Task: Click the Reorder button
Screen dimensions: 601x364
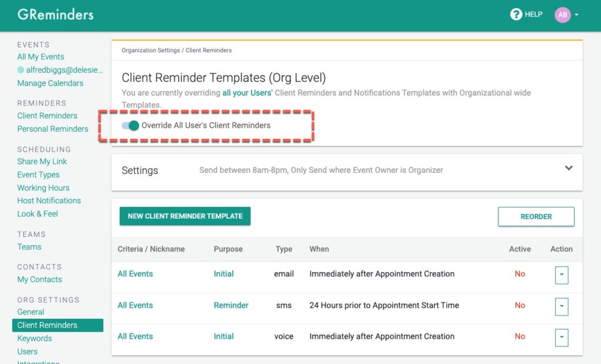Action: [x=536, y=217]
